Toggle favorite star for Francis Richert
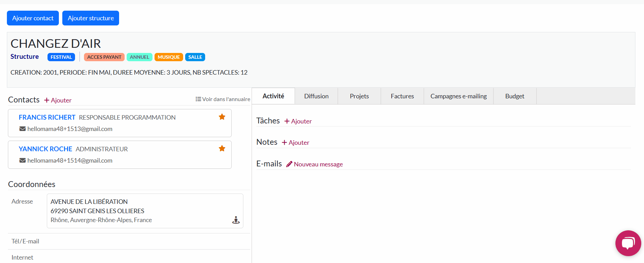The width and height of the screenshot is (644, 263). (x=222, y=117)
